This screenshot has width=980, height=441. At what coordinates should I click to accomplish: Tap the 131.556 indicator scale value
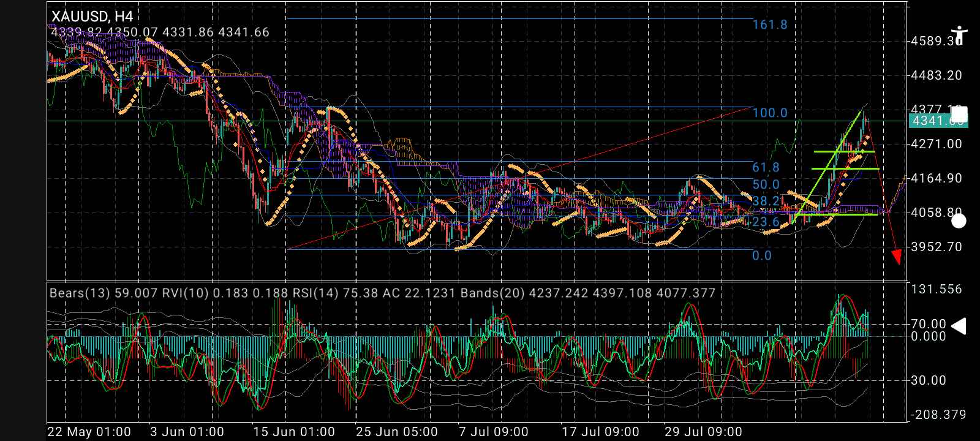click(x=937, y=289)
